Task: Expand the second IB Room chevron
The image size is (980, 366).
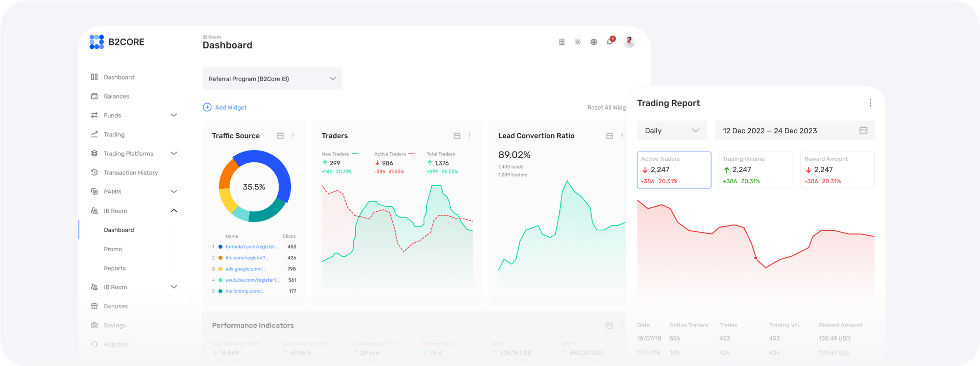Action: point(174,287)
